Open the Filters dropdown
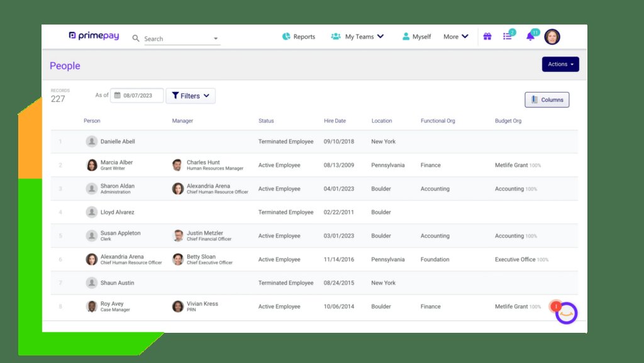The height and width of the screenshot is (363, 644). pos(191,96)
